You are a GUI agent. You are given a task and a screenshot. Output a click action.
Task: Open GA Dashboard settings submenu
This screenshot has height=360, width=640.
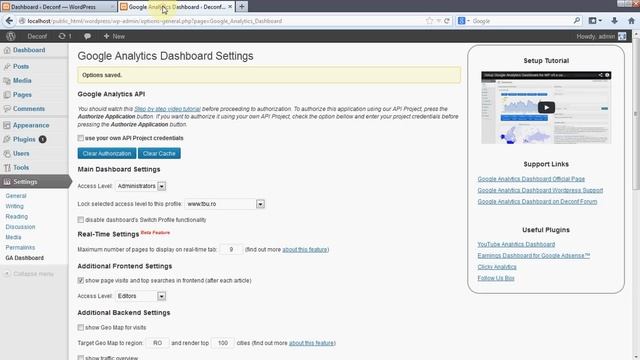[x=24, y=258]
